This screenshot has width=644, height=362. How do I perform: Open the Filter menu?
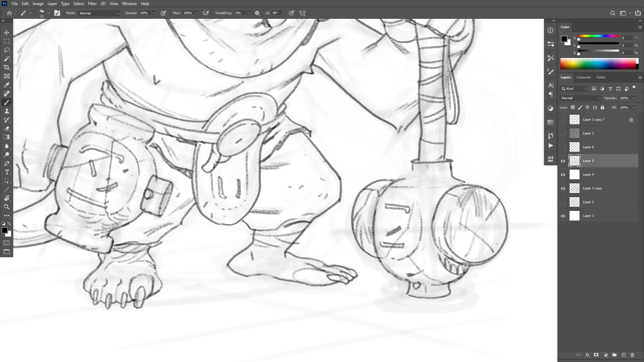point(92,4)
